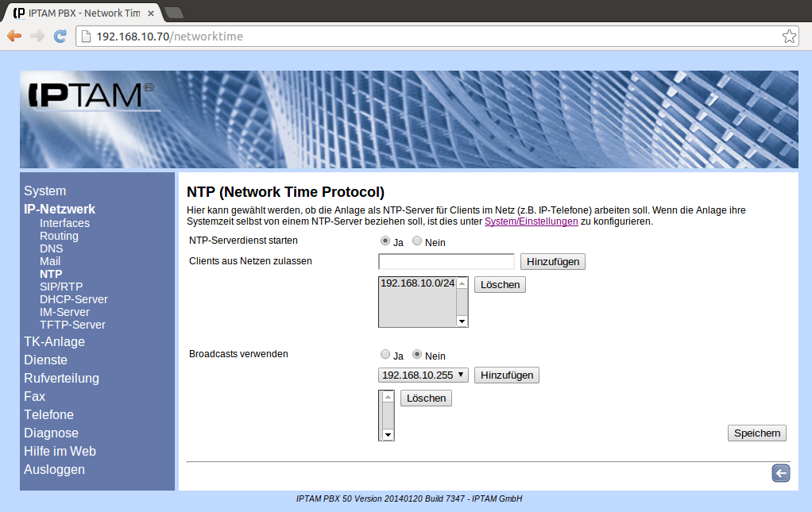812x512 pixels.
Task: Open the TK-Anlage menu section
Action: tap(54, 342)
